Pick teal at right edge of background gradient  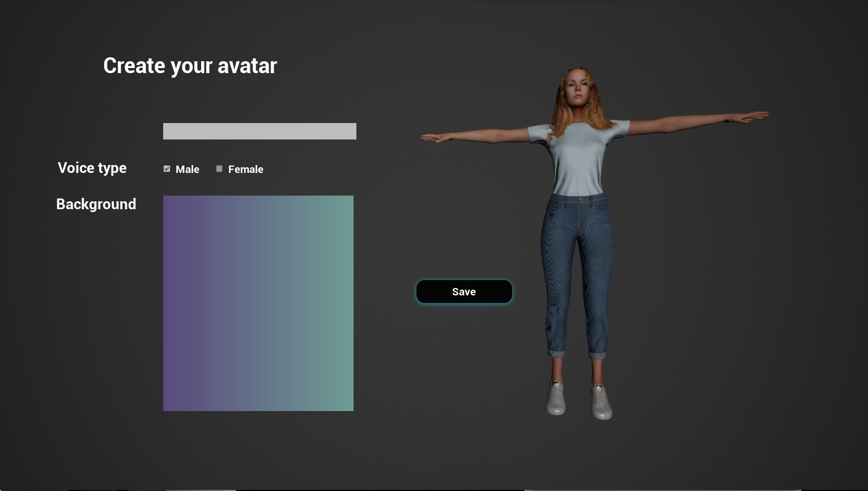tap(348, 303)
